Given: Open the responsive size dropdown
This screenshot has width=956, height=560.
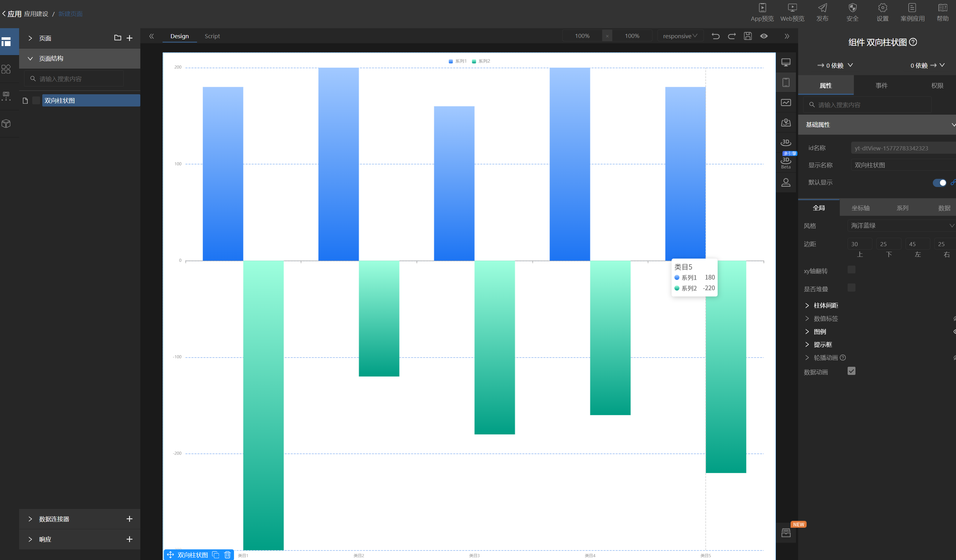Looking at the screenshot, I should pyautogui.click(x=680, y=36).
